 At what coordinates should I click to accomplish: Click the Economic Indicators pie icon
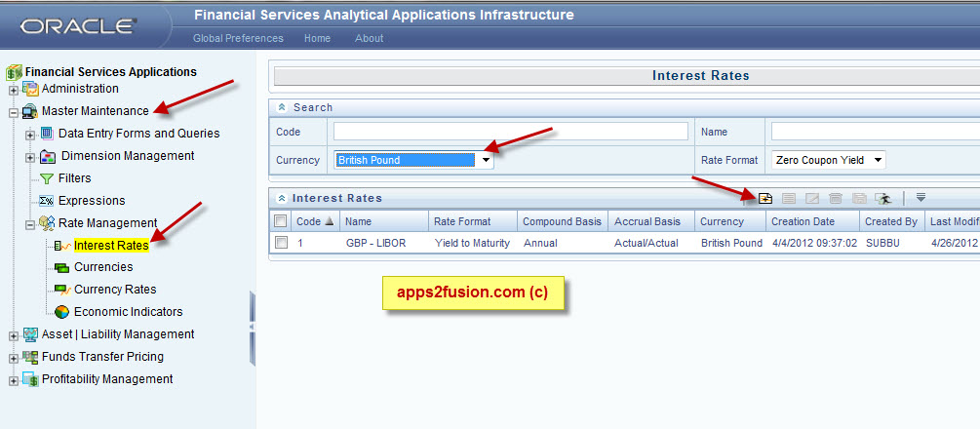[x=61, y=311]
